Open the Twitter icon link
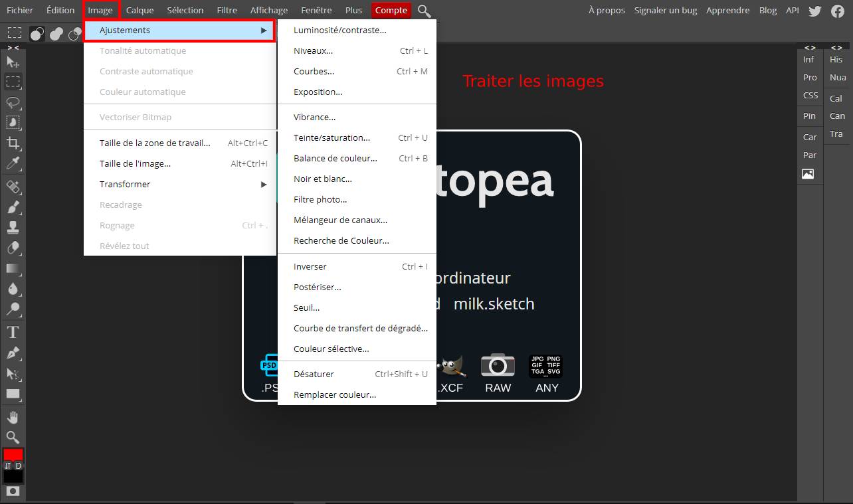This screenshot has height=504, width=853. coord(815,11)
